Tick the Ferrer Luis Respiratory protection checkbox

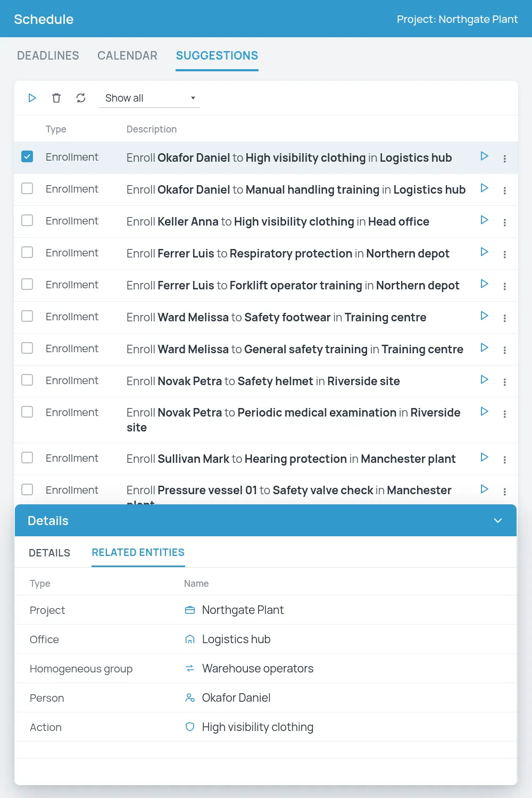27,252
